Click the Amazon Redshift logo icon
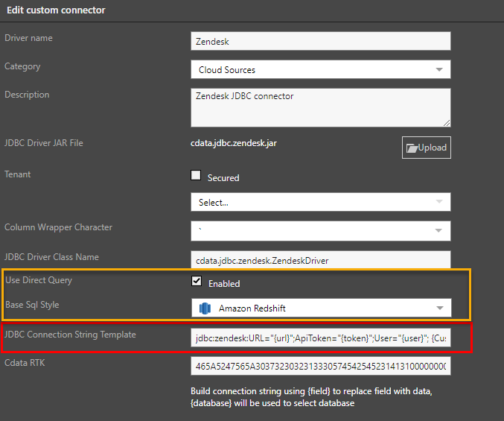Viewport: 504px width, 421px height. coord(205,308)
